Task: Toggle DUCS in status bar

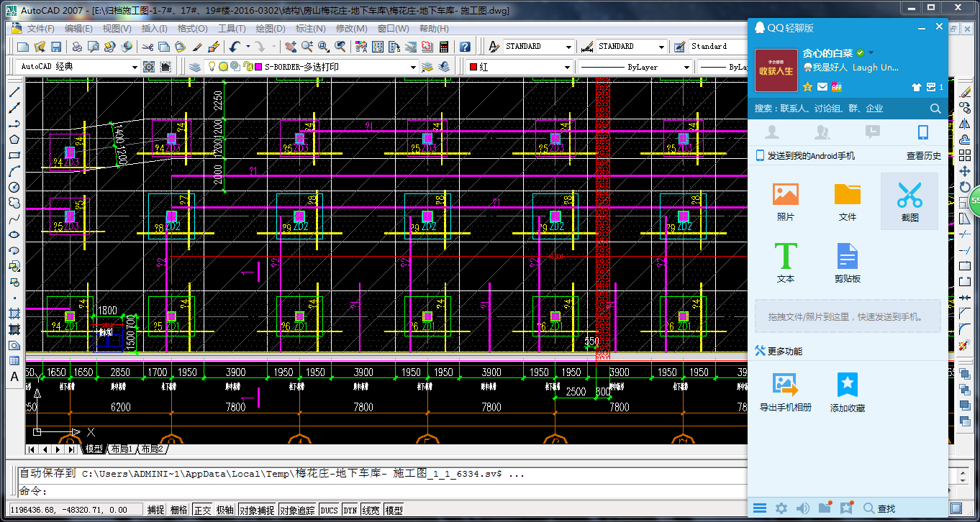Action: click(x=330, y=510)
